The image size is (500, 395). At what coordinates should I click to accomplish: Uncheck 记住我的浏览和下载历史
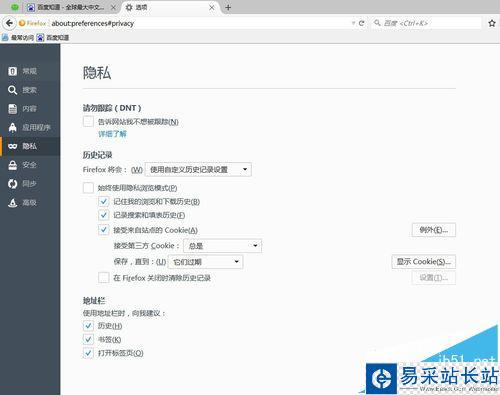point(104,201)
